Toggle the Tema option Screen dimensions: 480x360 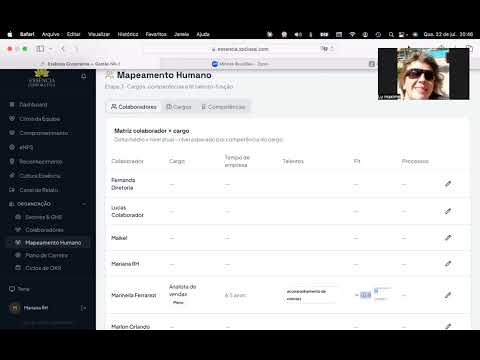(x=19, y=289)
